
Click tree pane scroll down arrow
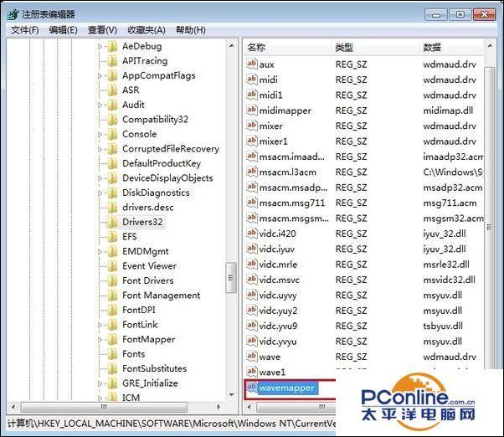(x=231, y=394)
